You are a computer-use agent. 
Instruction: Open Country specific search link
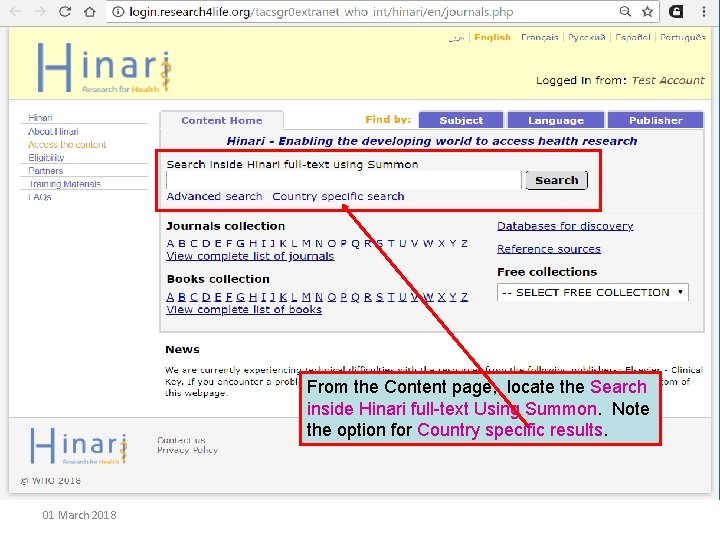click(338, 197)
